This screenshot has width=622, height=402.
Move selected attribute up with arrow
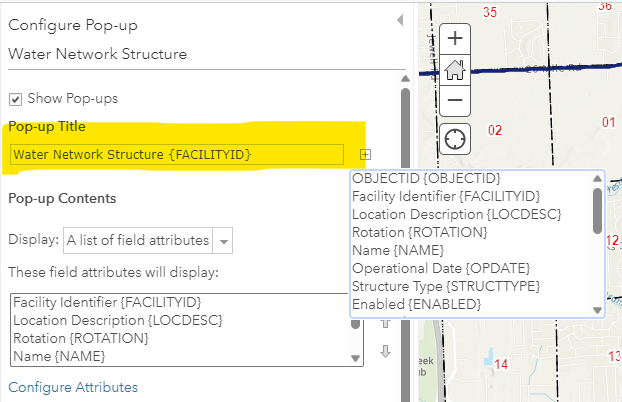click(385, 323)
